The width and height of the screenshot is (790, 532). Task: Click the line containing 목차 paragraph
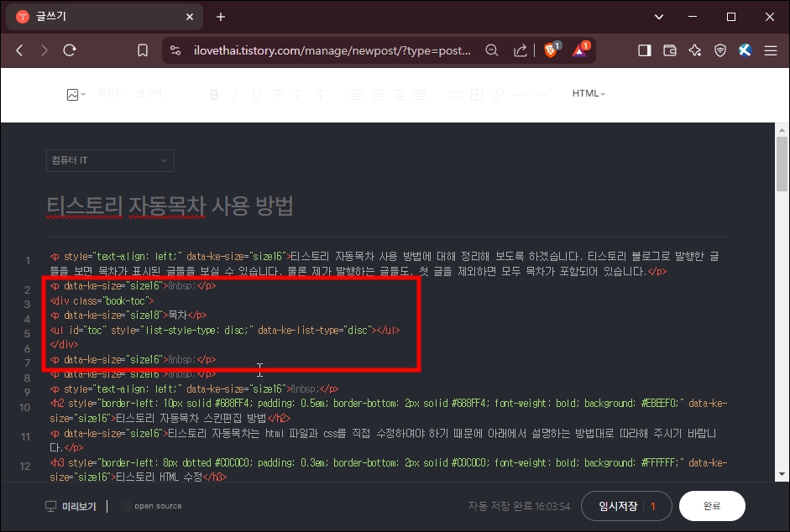point(128,316)
